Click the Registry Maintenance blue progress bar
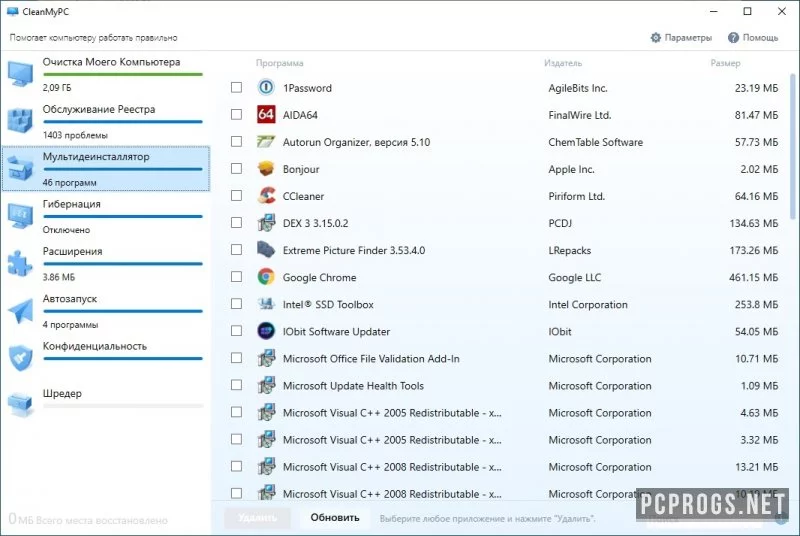Viewport: 800px width, 536px height. click(x=123, y=122)
